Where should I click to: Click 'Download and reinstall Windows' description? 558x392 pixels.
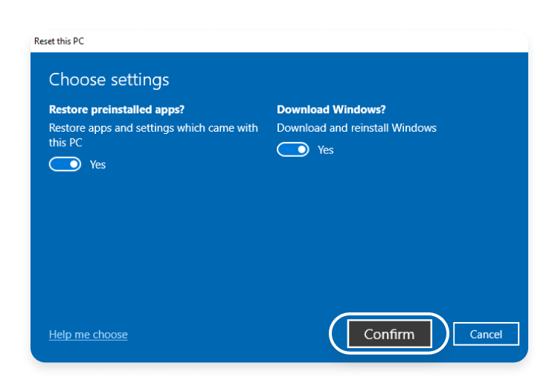[356, 128]
